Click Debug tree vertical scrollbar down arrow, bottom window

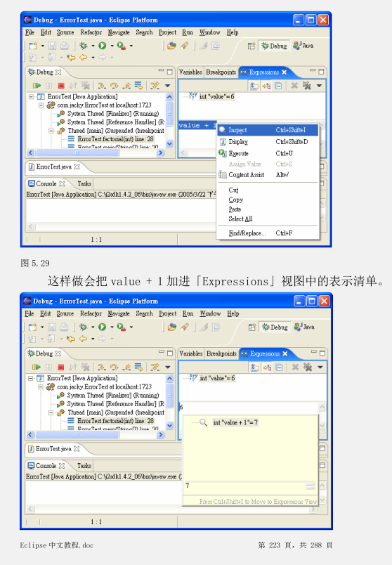pos(170,426)
